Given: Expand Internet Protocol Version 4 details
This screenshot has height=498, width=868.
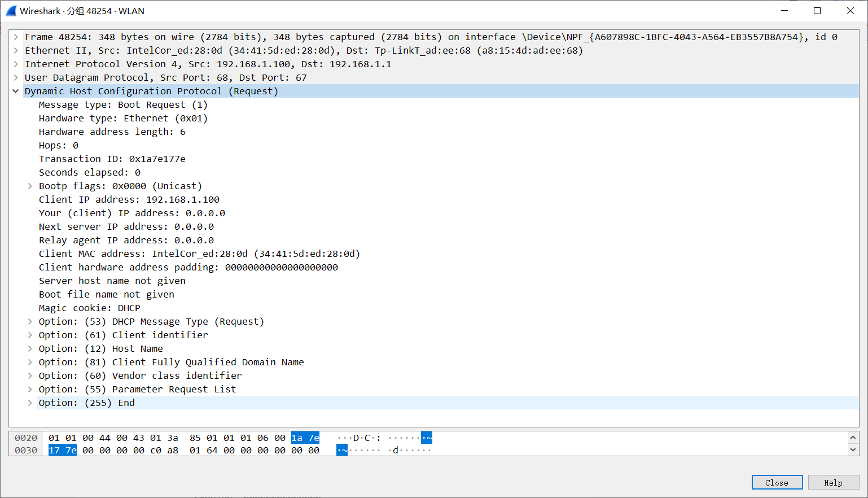Looking at the screenshot, I should click(16, 64).
